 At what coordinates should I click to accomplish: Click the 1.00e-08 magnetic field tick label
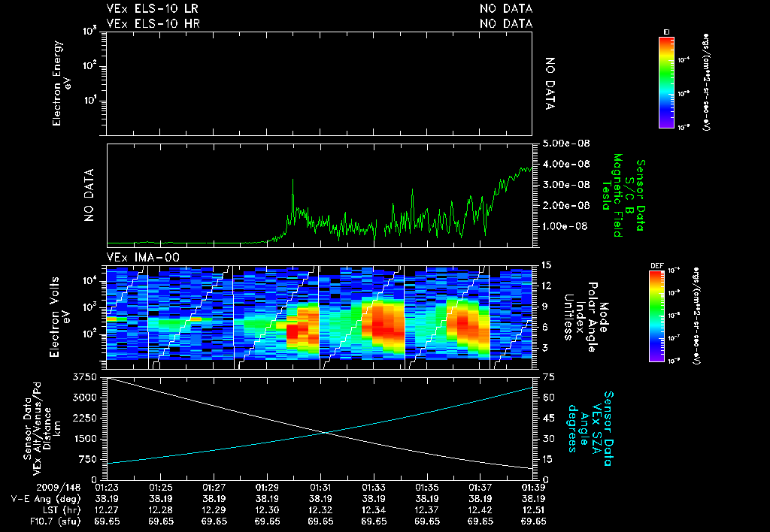tap(566, 226)
